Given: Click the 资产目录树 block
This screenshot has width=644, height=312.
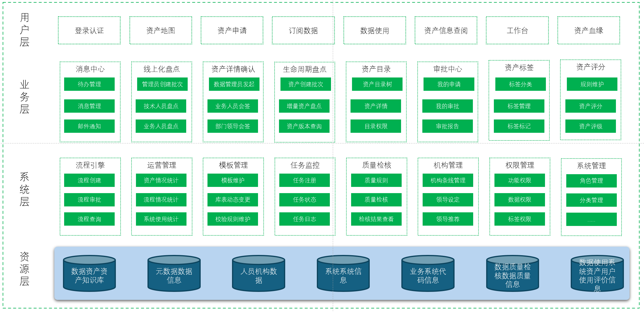Looking at the screenshot, I should (x=377, y=84).
